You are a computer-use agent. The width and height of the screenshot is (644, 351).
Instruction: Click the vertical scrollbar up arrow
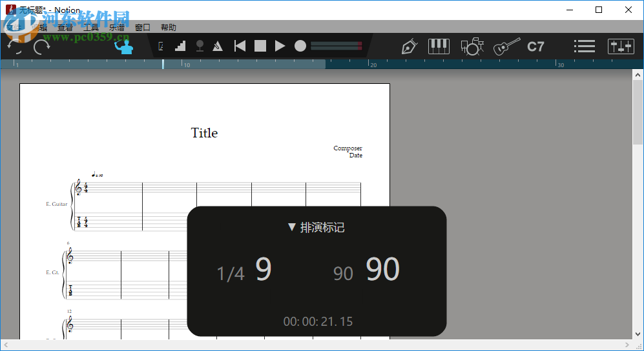pyautogui.click(x=638, y=75)
